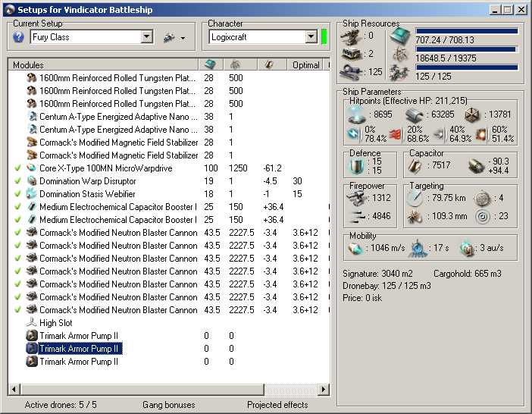Click the warp speed icon showing 3 au/s
Screen dimensions: 532x414
tap(467, 249)
